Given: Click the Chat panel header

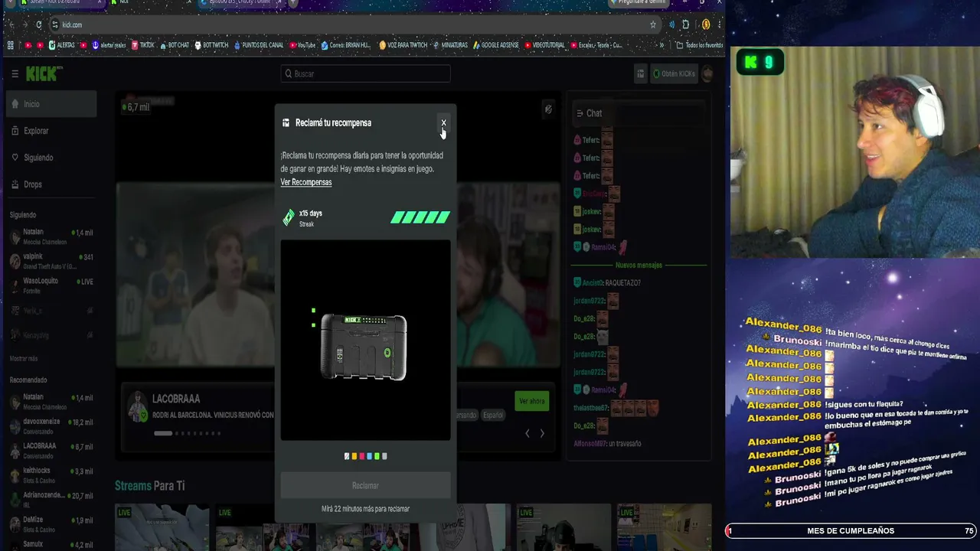Looking at the screenshot, I should point(638,113).
